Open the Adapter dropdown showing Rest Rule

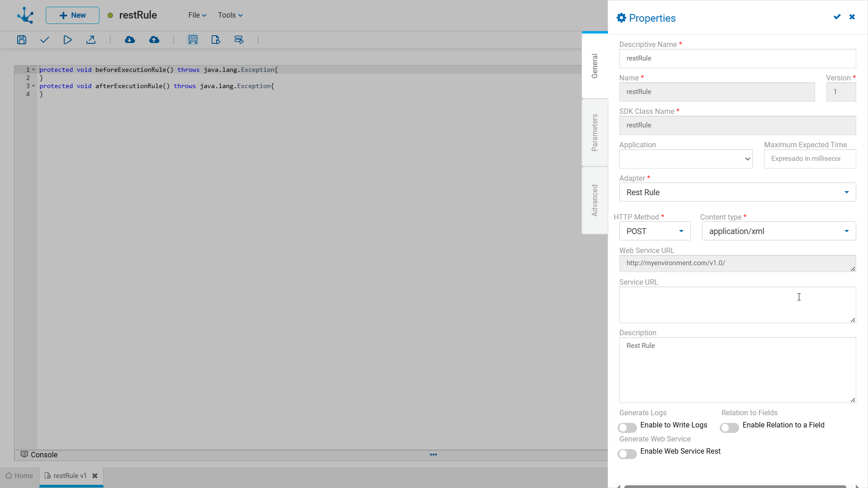coord(737,192)
